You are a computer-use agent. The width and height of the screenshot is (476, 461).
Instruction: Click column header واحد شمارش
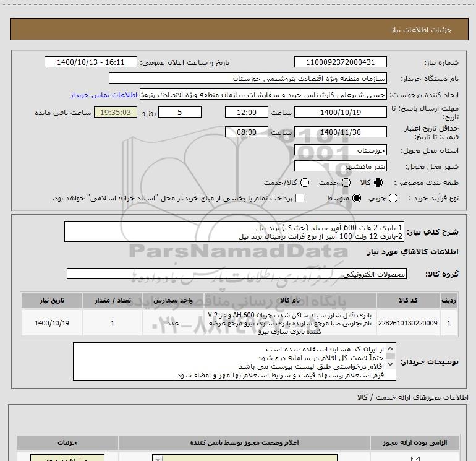[172, 300]
